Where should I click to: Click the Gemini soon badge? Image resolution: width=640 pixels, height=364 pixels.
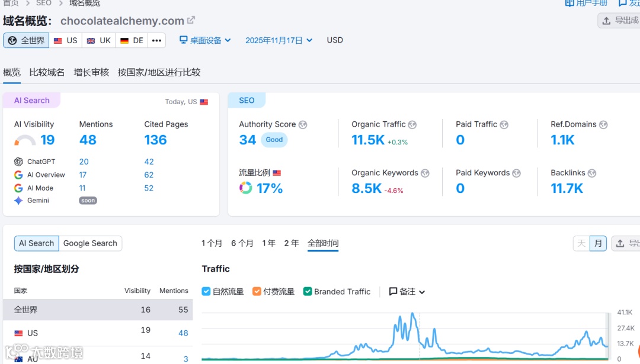point(88,201)
